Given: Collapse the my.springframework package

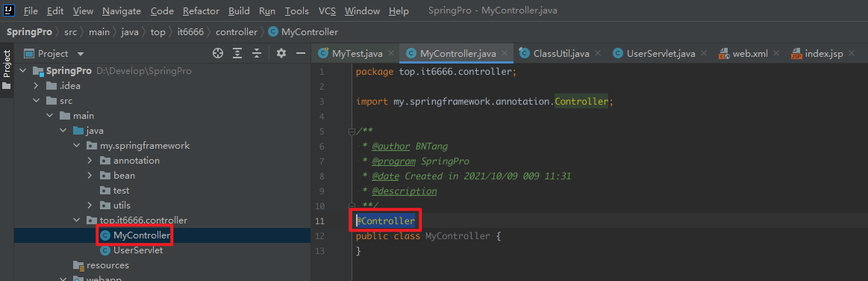Looking at the screenshot, I should click(x=76, y=146).
